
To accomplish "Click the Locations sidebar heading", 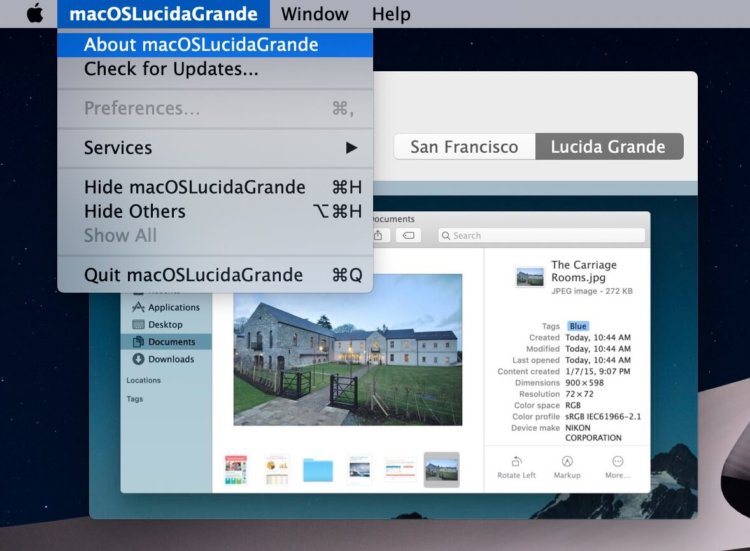I will point(143,380).
